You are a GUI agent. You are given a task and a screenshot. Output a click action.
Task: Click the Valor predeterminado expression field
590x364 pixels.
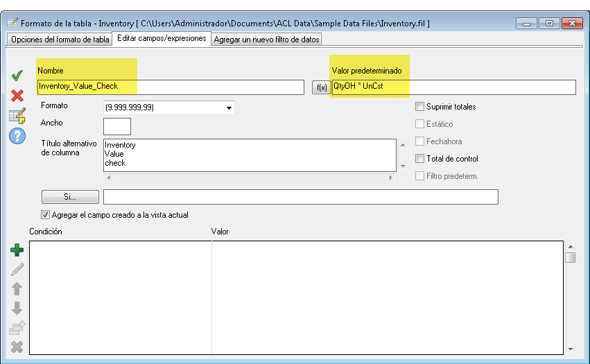(453, 87)
